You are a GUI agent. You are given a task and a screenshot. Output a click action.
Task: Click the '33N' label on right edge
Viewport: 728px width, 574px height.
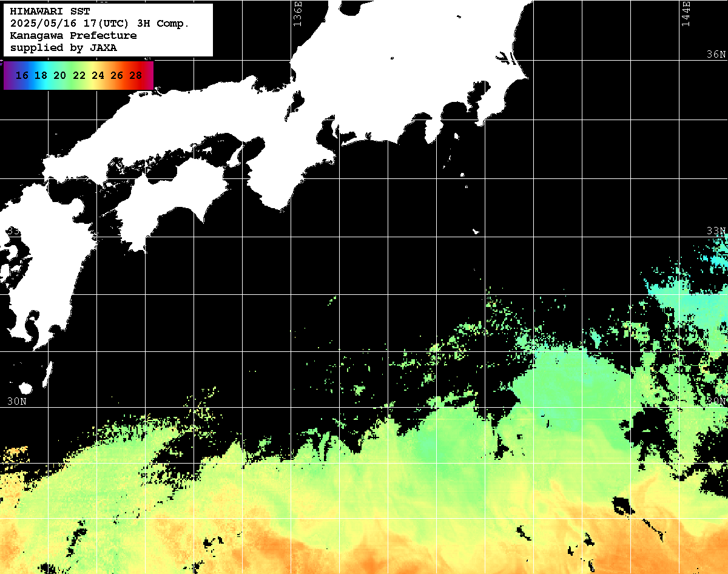[716, 231]
